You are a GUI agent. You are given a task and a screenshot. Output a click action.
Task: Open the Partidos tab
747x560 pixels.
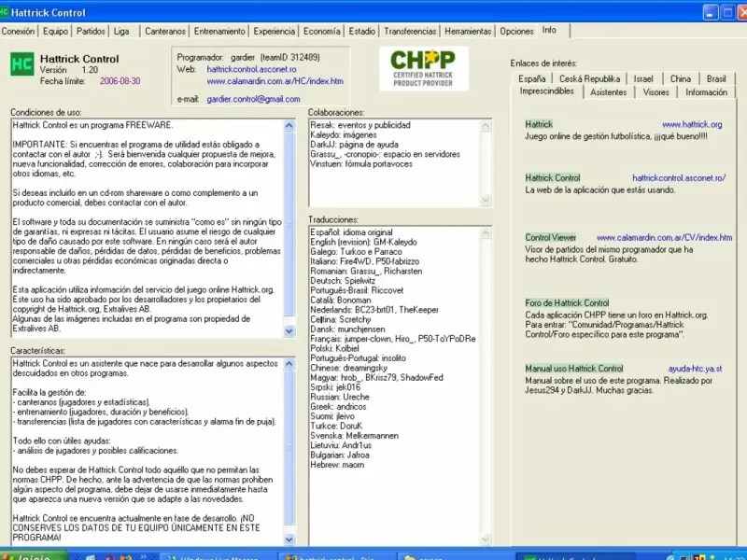pyautogui.click(x=91, y=32)
